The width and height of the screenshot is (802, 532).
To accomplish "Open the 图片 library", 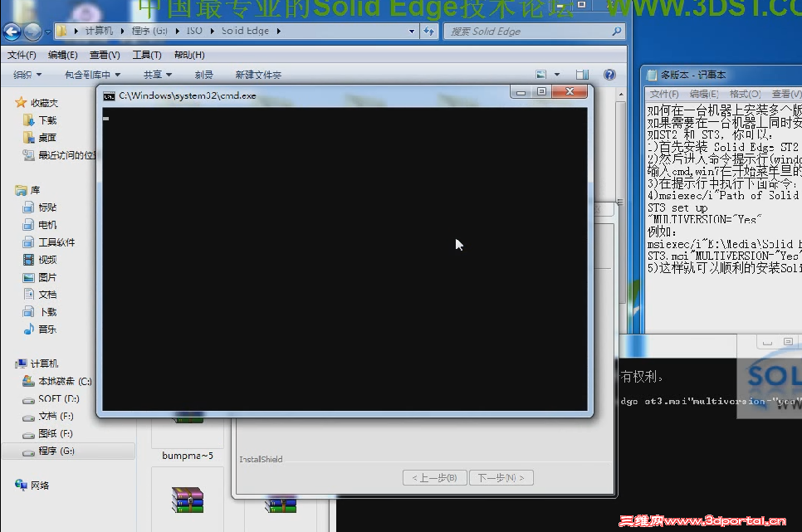I will click(x=39, y=277).
